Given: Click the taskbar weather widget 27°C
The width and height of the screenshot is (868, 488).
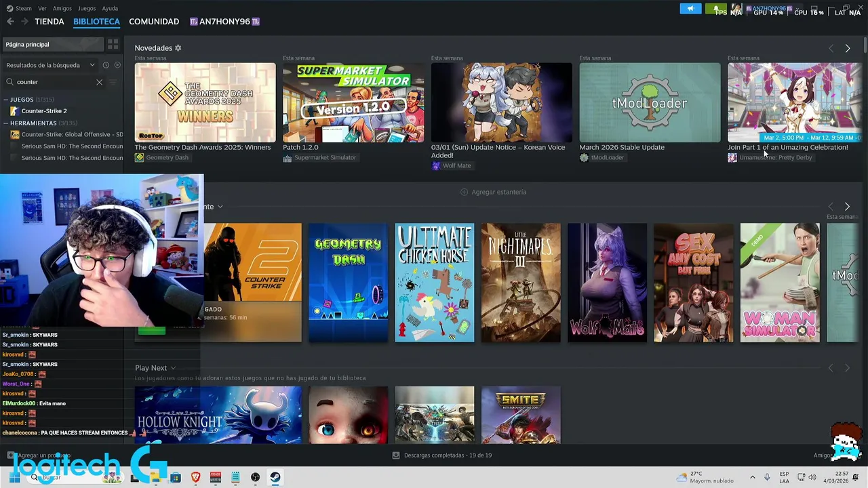Looking at the screenshot, I should [705, 477].
